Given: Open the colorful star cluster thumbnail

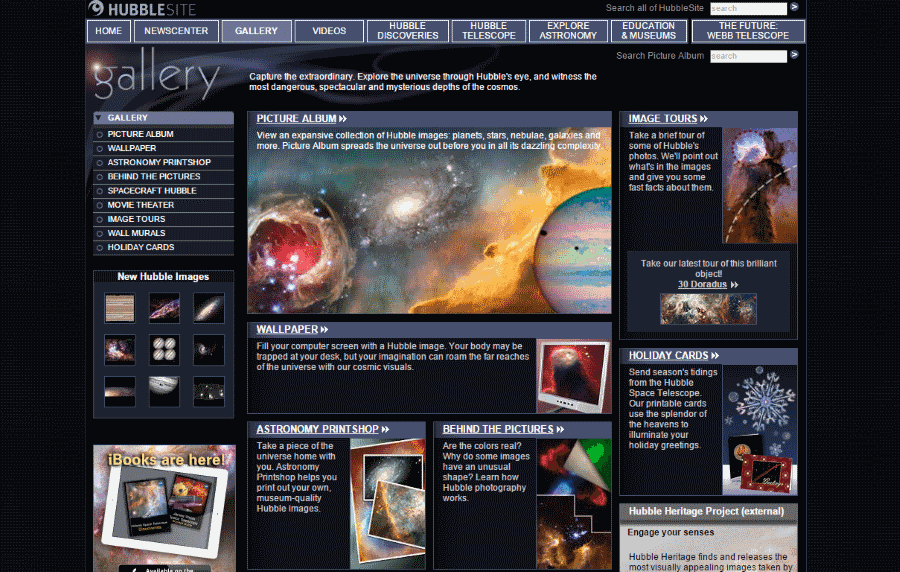Looking at the screenshot, I should 119,350.
